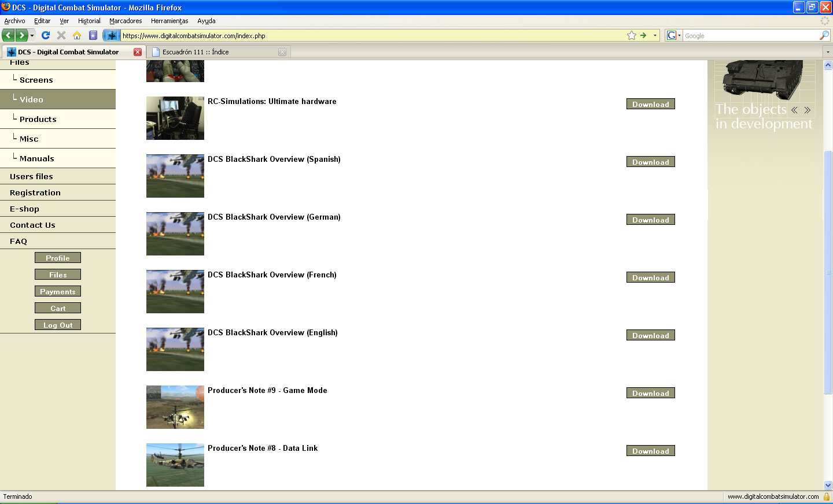Reload the page with the refresh icon

46,35
